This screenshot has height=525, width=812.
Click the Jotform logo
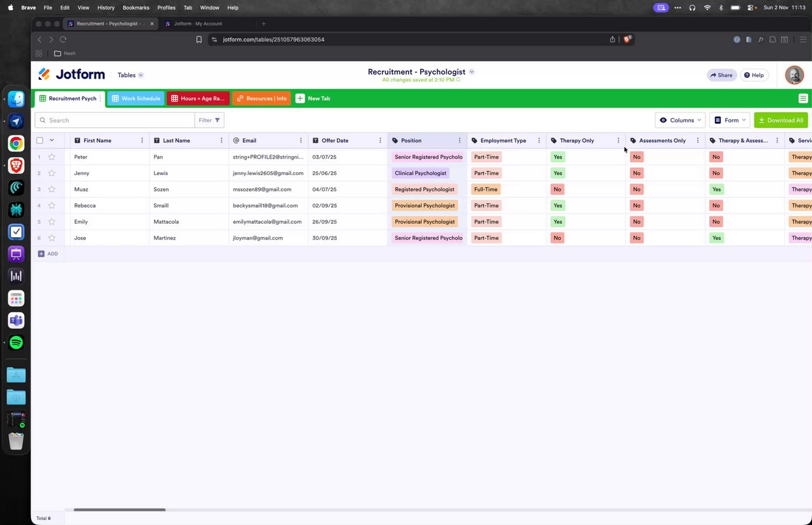(71, 74)
